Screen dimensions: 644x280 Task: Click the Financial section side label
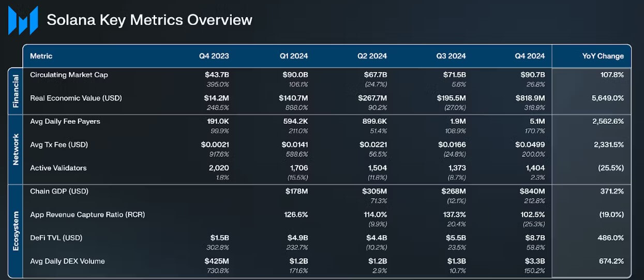click(16, 91)
